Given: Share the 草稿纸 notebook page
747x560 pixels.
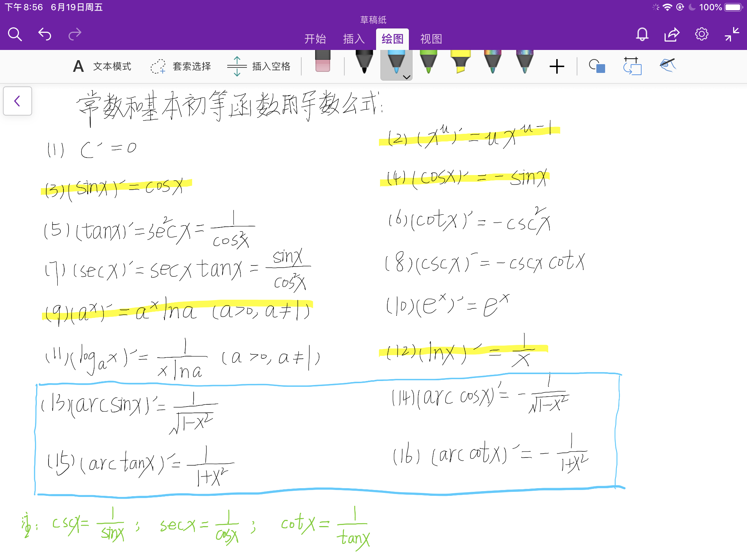Looking at the screenshot, I should pos(671,34).
